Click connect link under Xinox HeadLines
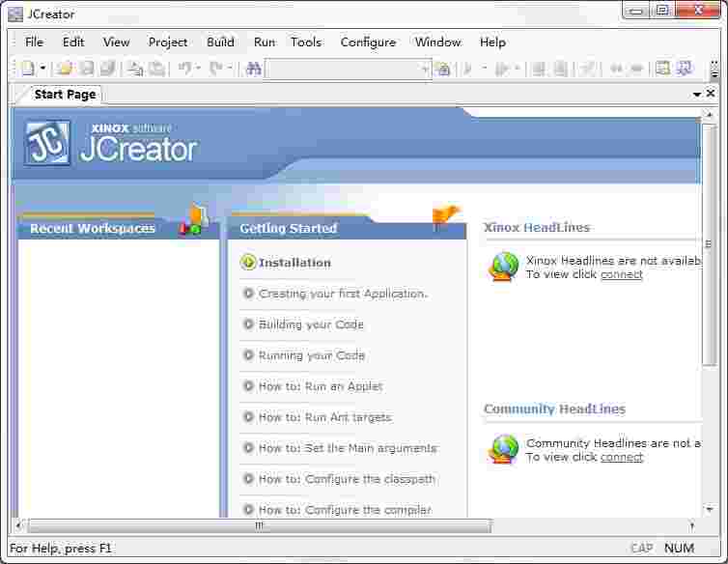Image resolution: width=728 pixels, height=564 pixels. (x=622, y=274)
